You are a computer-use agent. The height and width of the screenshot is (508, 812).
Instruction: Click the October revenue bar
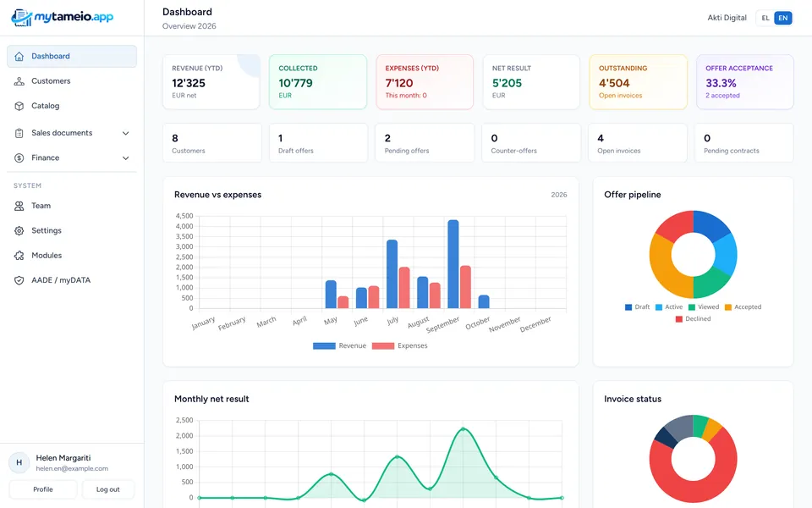[x=484, y=301]
